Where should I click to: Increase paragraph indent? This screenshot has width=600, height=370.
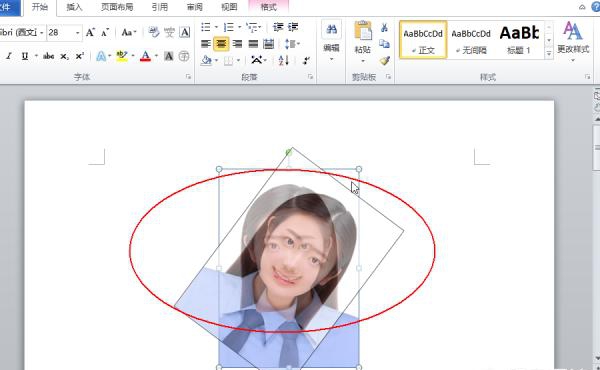click(293, 27)
